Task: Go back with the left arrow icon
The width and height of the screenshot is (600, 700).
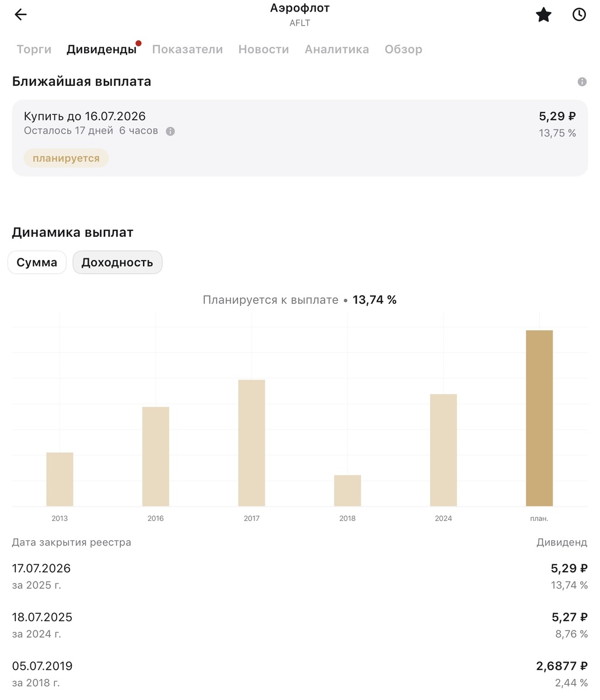Action: [20, 15]
